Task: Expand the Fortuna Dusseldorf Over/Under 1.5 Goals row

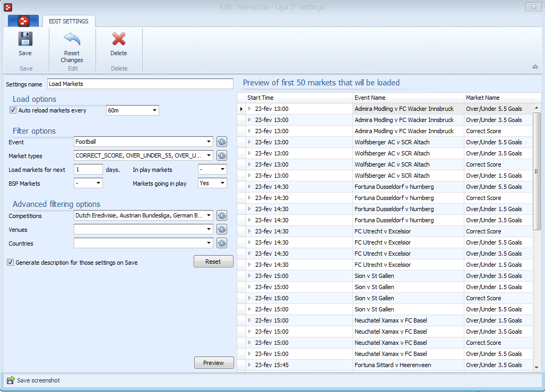Action: [249, 209]
